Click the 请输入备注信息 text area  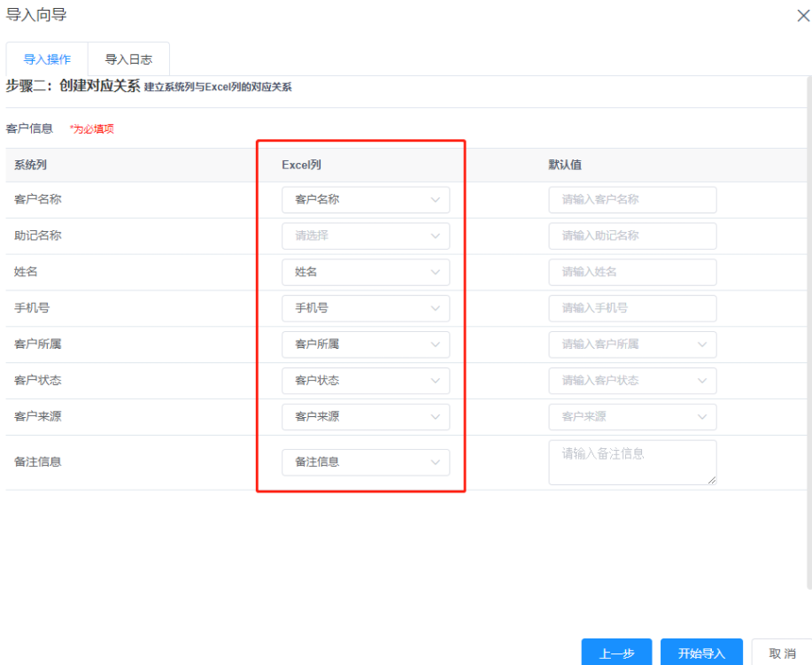click(x=631, y=461)
